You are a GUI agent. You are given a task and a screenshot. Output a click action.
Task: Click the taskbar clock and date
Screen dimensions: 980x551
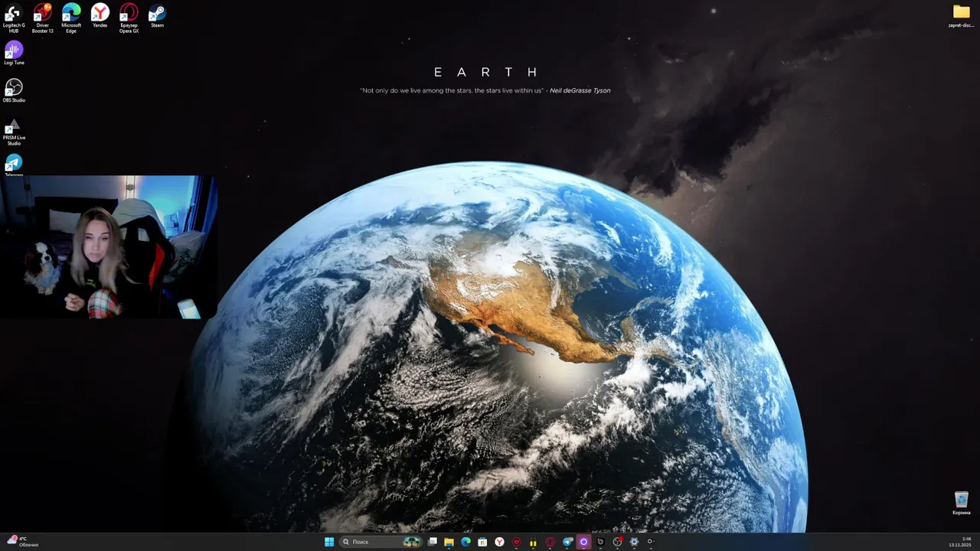960,542
